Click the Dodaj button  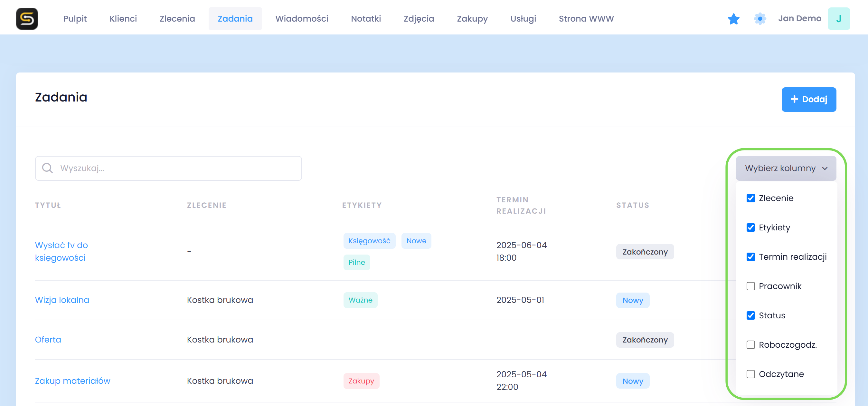pyautogui.click(x=809, y=99)
